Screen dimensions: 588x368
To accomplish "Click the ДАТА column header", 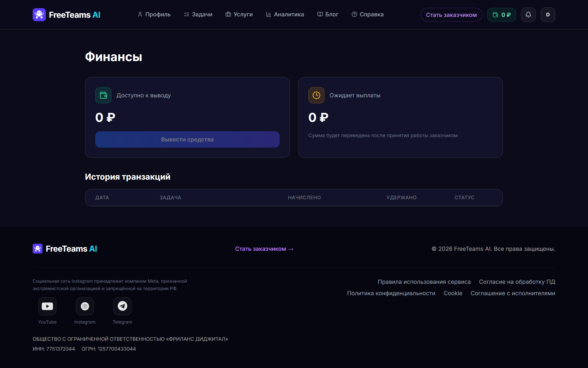I will (102, 198).
